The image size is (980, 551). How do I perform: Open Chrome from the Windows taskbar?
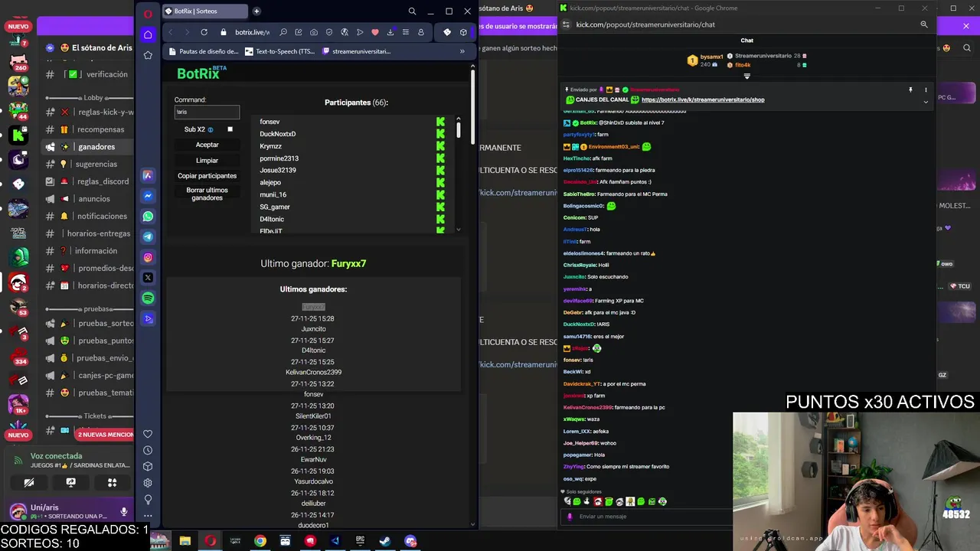pyautogui.click(x=260, y=541)
